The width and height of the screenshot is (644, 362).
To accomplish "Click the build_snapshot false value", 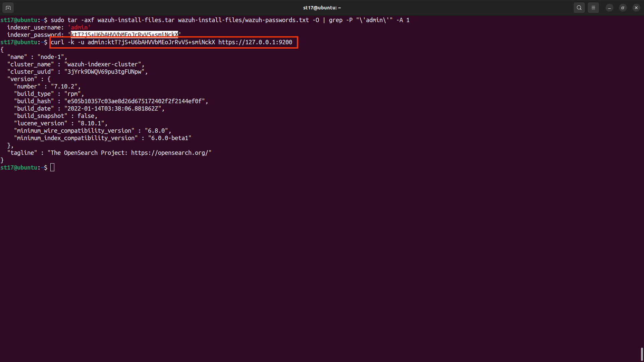I will (x=86, y=116).
